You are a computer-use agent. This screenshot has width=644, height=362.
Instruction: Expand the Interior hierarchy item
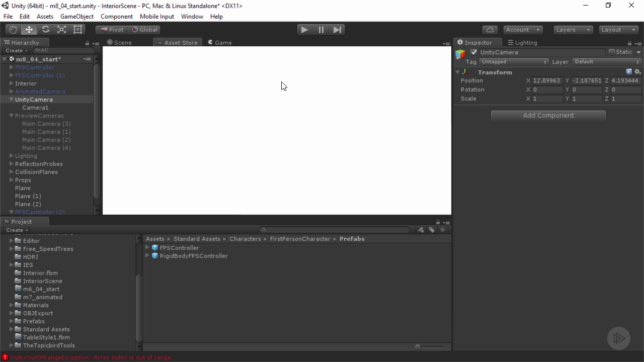pyautogui.click(x=11, y=83)
